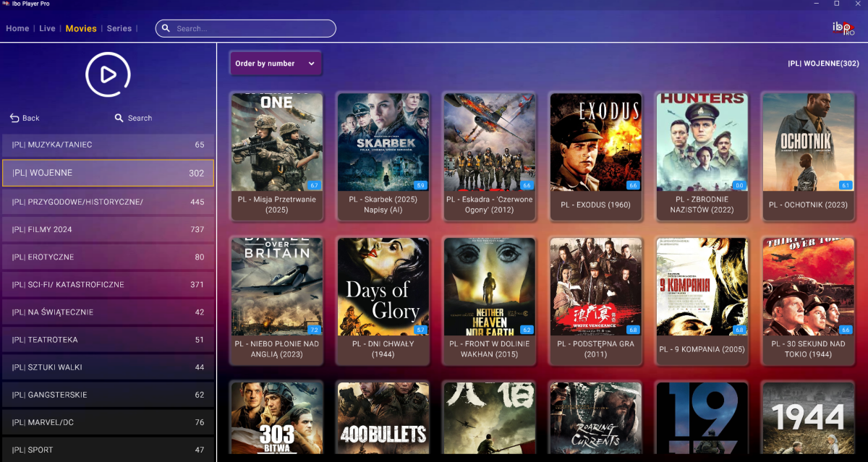This screenshot has height=462, width=868.
Task: Click the chevron arrow in Order dropdown
Action: (312, 64)
